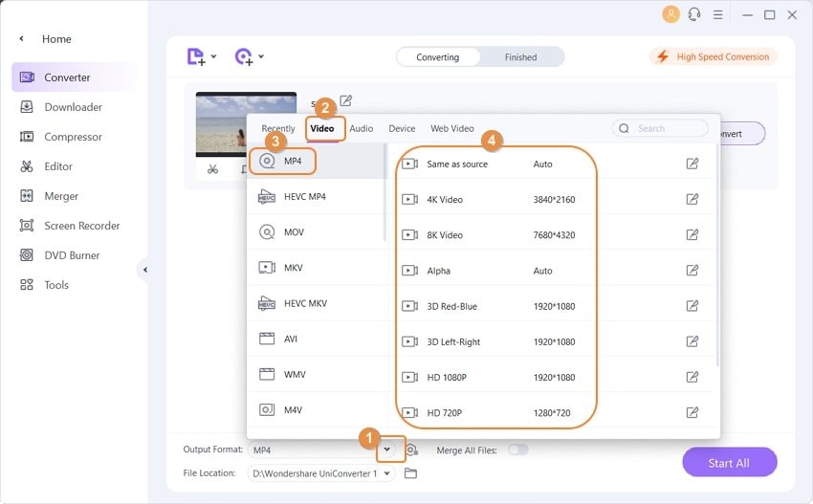Edit HD 1080P preset settings
This screenshot has width=813, height=504.
click(x=692, y=377)
